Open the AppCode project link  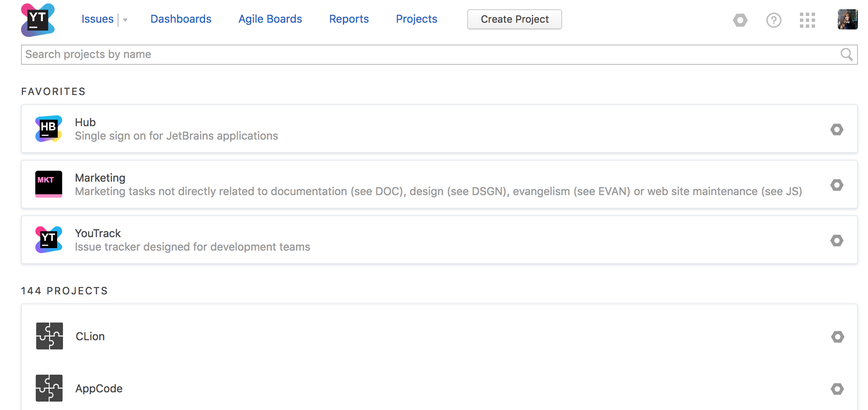pyautogui.click(x=99, y=389)
